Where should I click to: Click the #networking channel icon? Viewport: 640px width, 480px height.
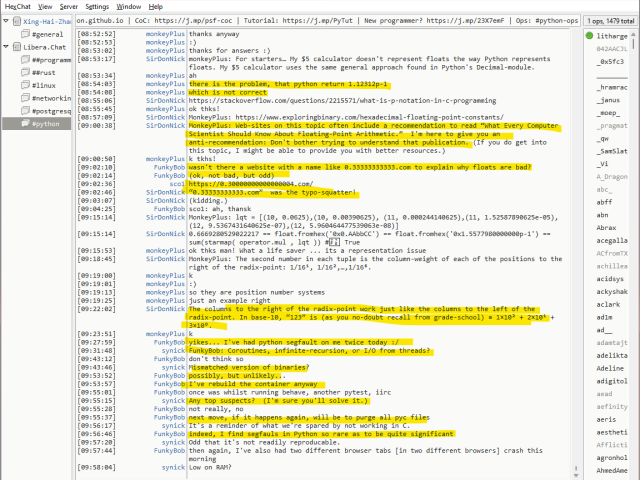25,99
